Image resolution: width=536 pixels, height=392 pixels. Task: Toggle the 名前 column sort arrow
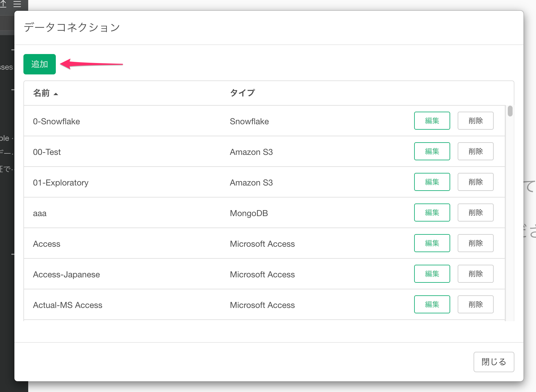[x=56, y=94]
